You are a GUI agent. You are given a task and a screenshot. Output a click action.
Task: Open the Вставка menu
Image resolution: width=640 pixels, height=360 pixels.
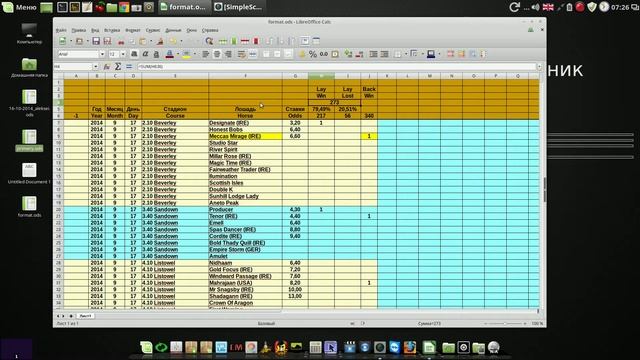112,30
